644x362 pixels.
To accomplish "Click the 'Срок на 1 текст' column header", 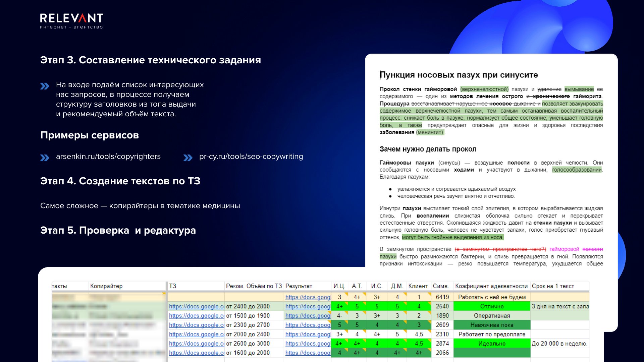I will [x=553, y=286].
